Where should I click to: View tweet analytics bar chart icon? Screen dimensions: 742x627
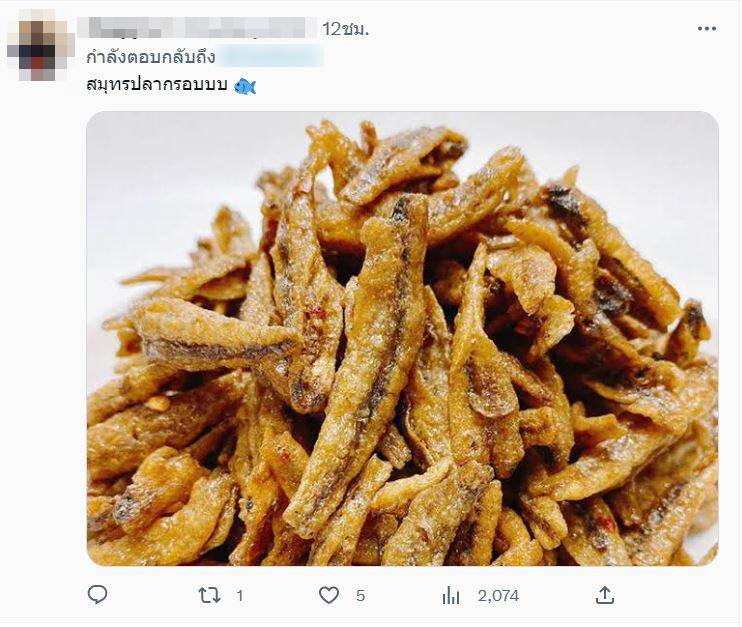tap(451, 595)
